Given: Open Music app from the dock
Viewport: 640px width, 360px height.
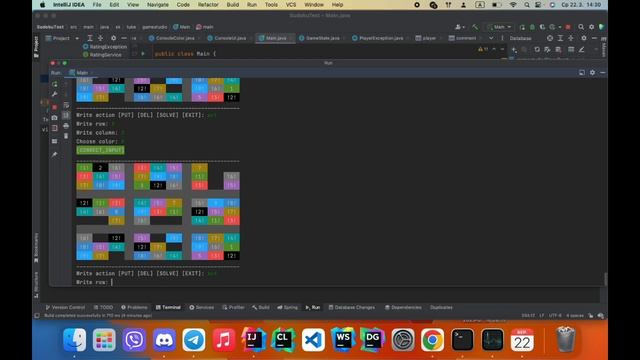Looking at the screenshot, I should 224,340.
